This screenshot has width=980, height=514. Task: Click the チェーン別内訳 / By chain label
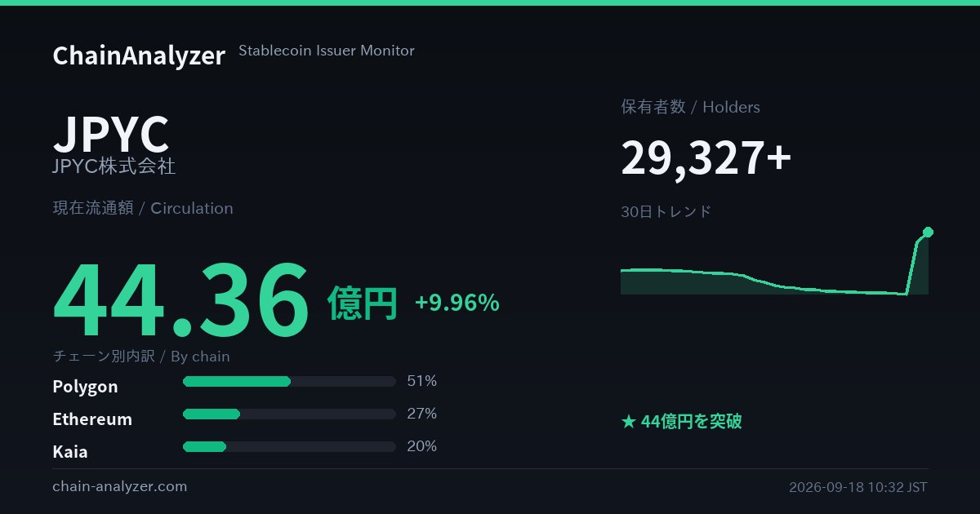coord(141,357)
